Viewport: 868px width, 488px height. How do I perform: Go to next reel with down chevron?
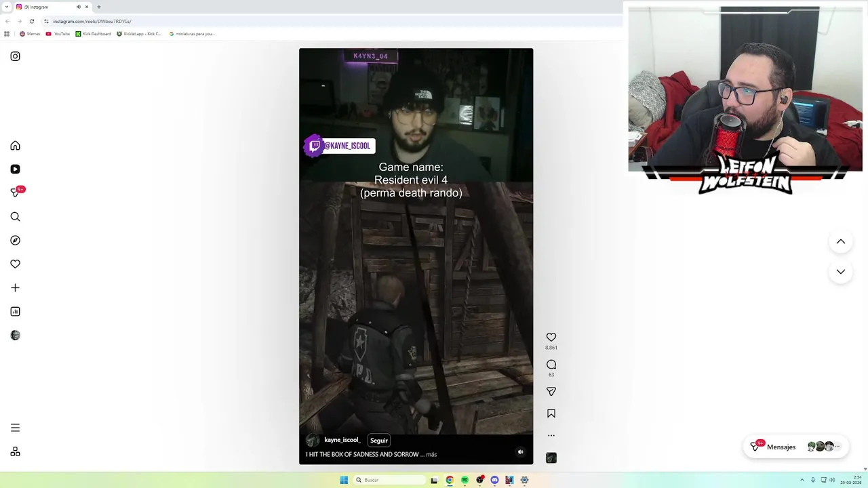point(841,272)
